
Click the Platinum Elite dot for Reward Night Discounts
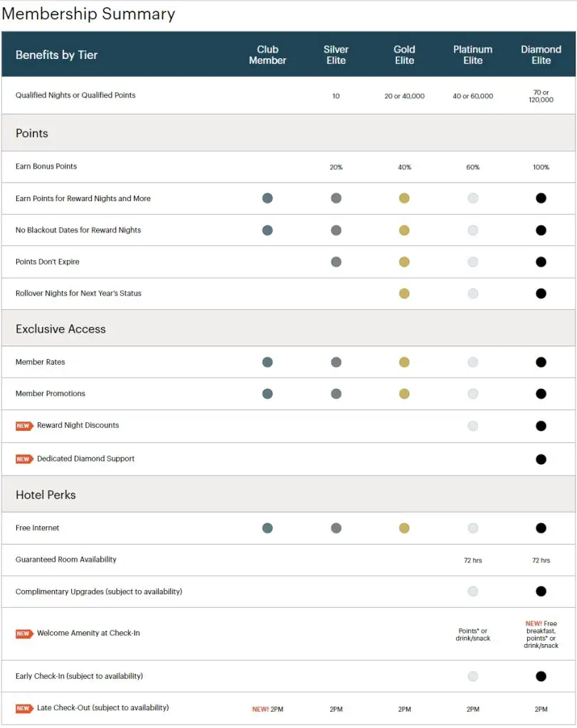point(473,426)
